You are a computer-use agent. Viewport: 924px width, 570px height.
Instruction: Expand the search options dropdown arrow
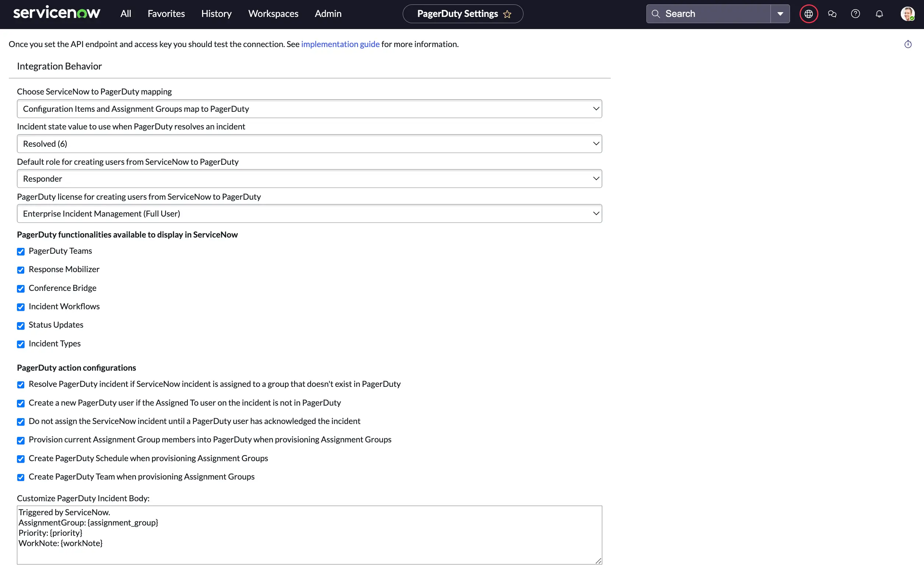pos(780,14)
